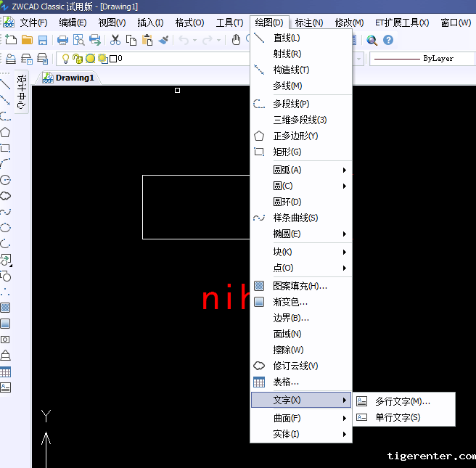Click 图案填充(H)... menu entry

click(300, 286)
